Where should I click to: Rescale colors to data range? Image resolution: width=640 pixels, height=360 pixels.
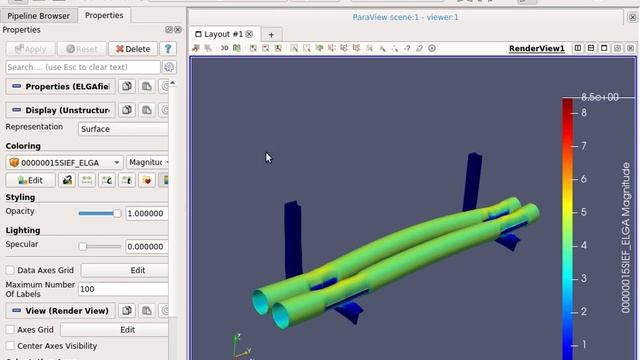click(x=87, y=180)
